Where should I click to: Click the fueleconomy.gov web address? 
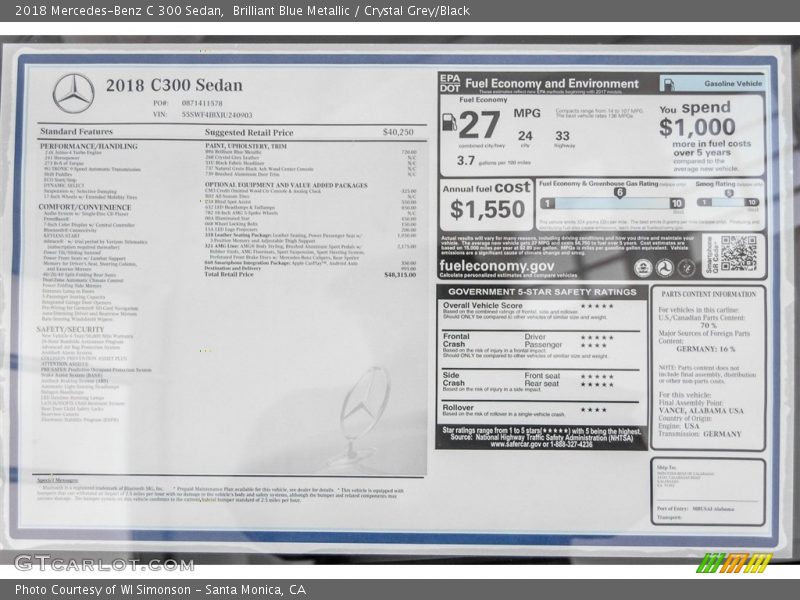496,266
